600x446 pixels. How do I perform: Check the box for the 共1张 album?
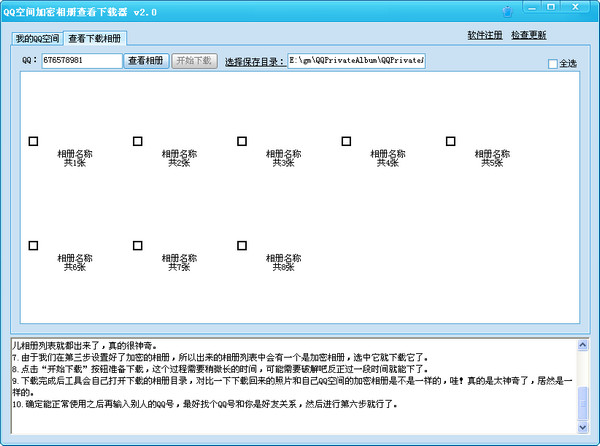[x=33, y=141]
